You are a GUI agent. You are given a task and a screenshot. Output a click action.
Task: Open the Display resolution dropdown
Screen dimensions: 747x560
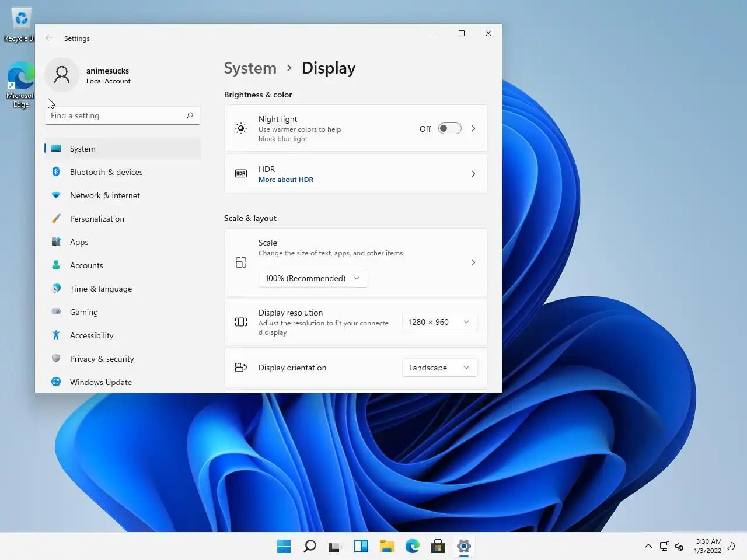(439, 322)
